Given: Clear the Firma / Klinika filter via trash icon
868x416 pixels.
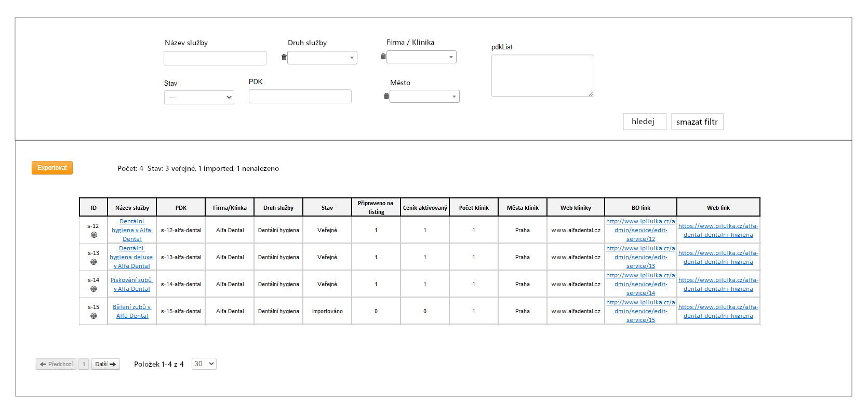Looking at the screenshot, I should 383,56.
